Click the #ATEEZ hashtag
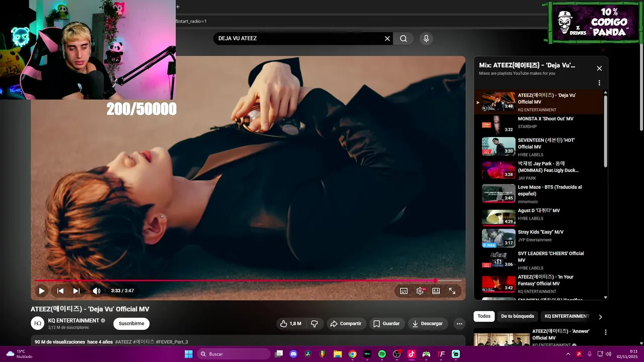The height and width of the screenshot is (362, 644). [123, 342]
